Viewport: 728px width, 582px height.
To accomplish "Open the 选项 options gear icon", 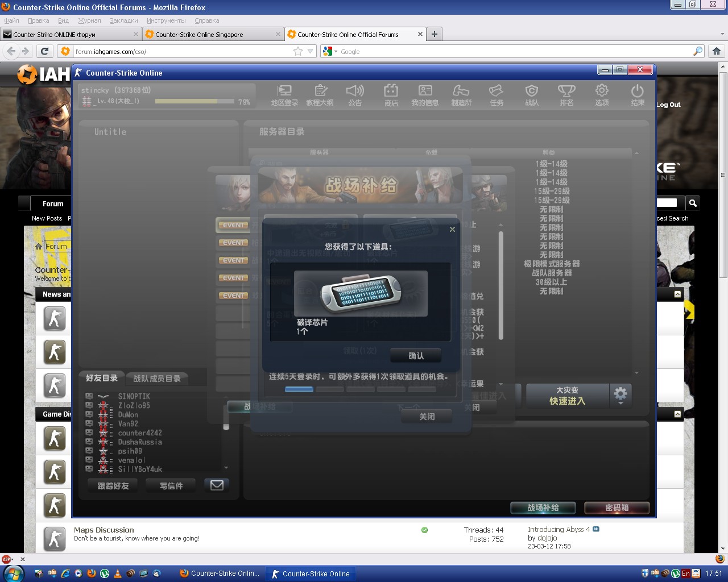I will [602, 95].
